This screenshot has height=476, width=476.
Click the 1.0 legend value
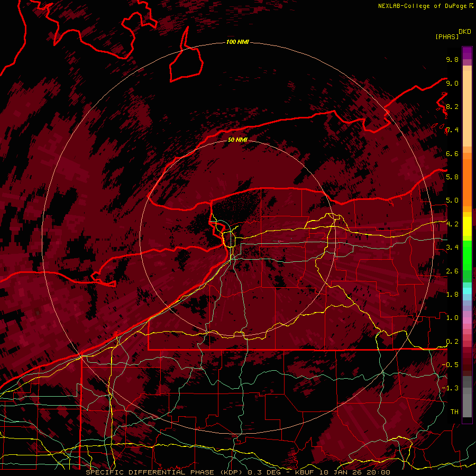[452, 318]
